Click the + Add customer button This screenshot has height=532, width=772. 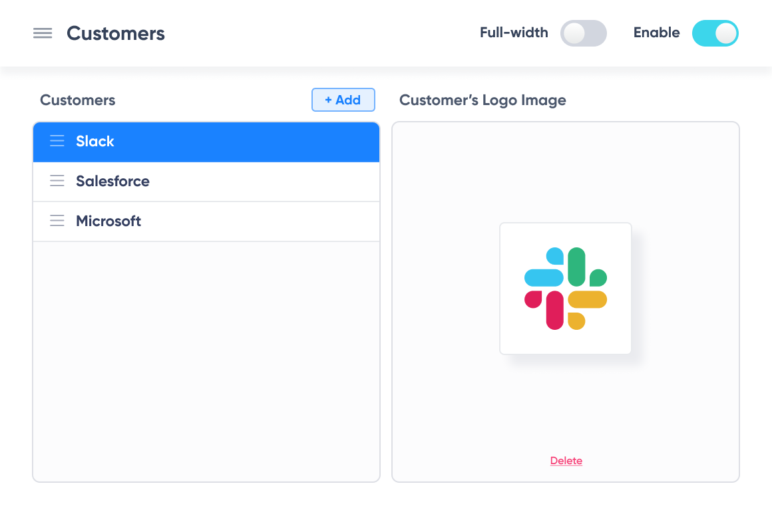point(343,100)
